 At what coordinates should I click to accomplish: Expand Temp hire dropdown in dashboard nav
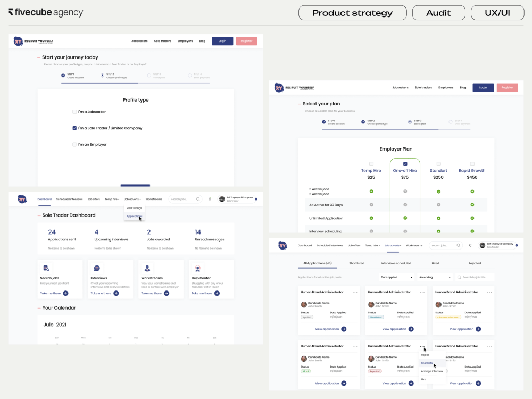click(112, 199)
